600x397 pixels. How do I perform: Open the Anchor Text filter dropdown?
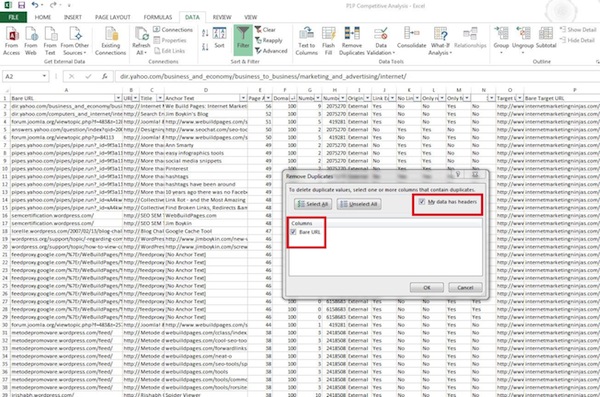243,98
